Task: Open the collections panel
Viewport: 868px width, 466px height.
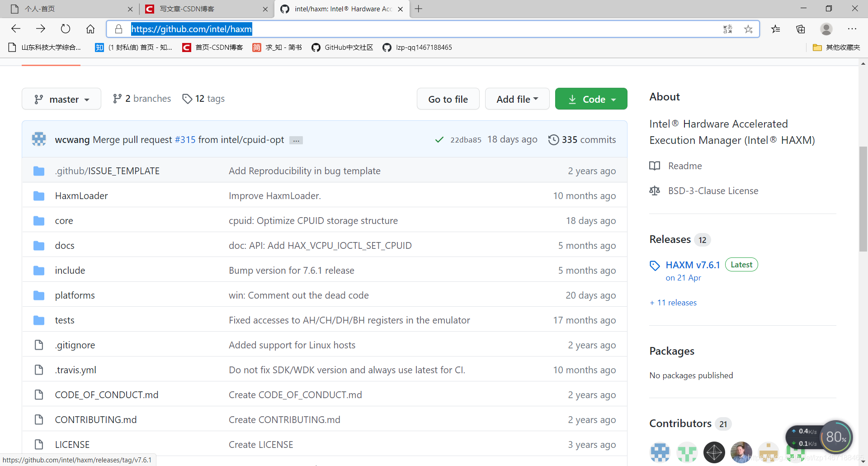Action: click(801, 29)
